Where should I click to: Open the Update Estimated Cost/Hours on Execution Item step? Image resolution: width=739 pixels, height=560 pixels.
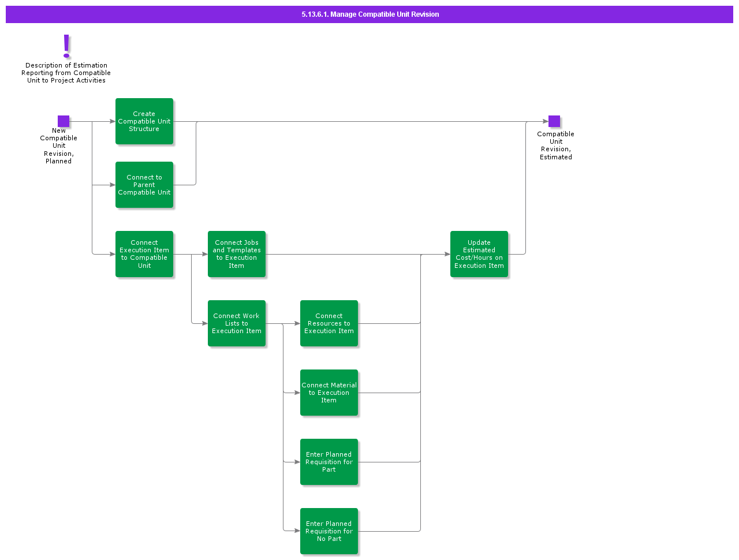(x=479, y=254)
